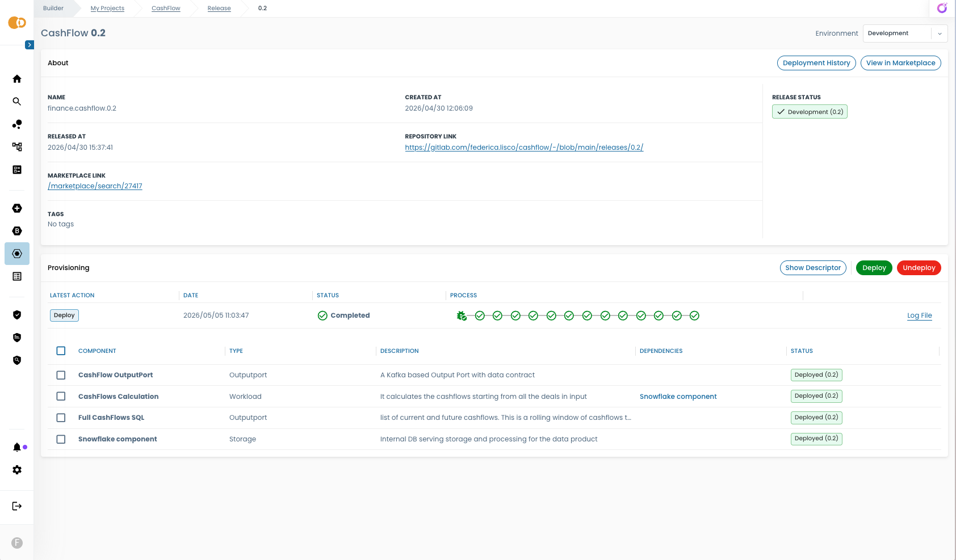Open the checklist panel sidebar icon
Image resolution: width=956 pixels, height=560 pixels.
pyautogui.click(x=17, y=170)
